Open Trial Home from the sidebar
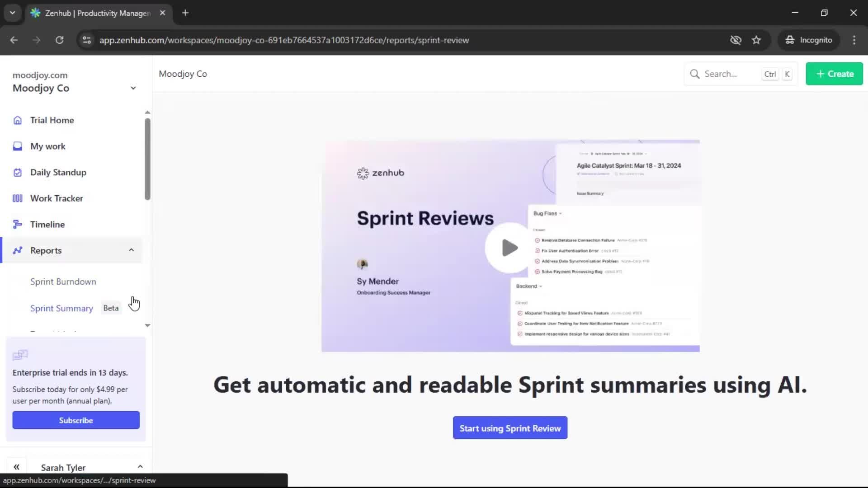This screenshot has height=488, width=868. coord(52,120)
